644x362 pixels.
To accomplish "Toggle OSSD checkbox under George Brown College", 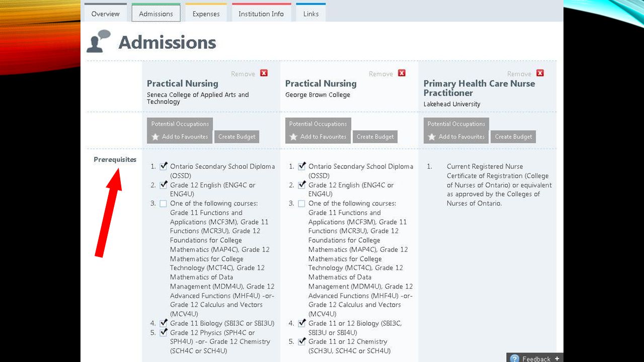I will (301, 166).
